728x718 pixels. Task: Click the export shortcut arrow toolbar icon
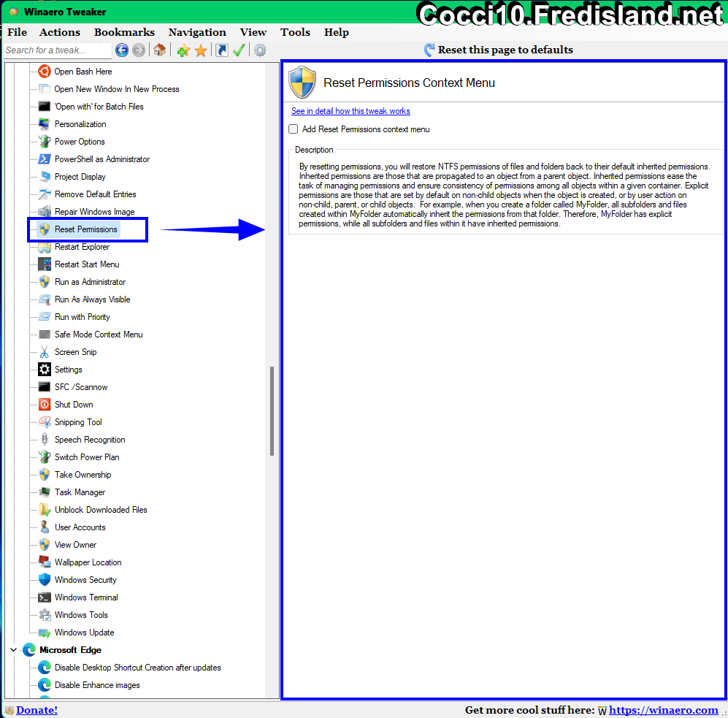click(x=222, y=50)
